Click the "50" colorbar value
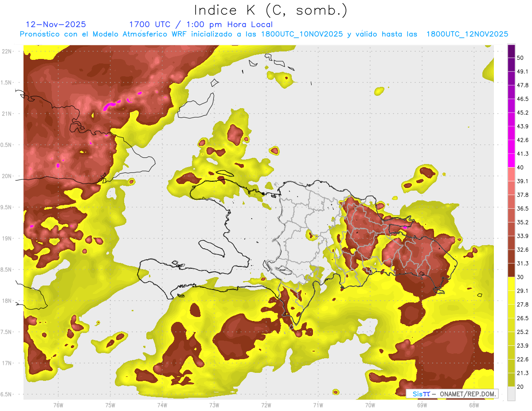Image resolution: width=532 pixels, height=411 pixels. tap(520, 58)
